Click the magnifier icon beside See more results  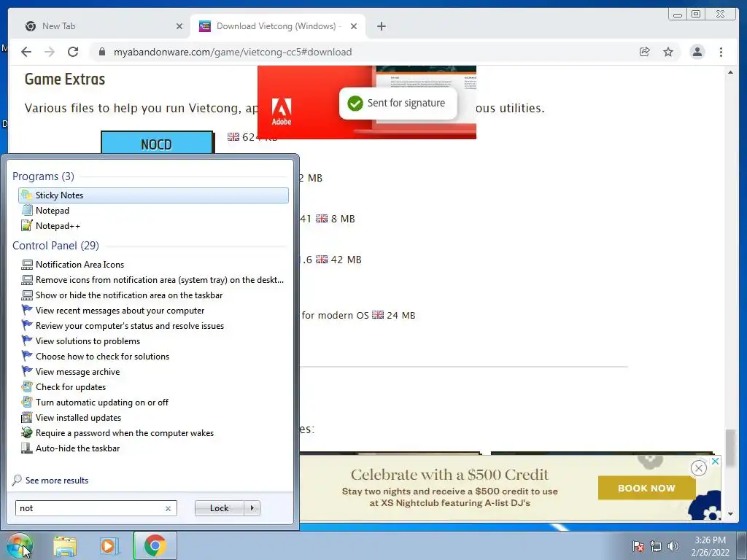click(18, 480)
